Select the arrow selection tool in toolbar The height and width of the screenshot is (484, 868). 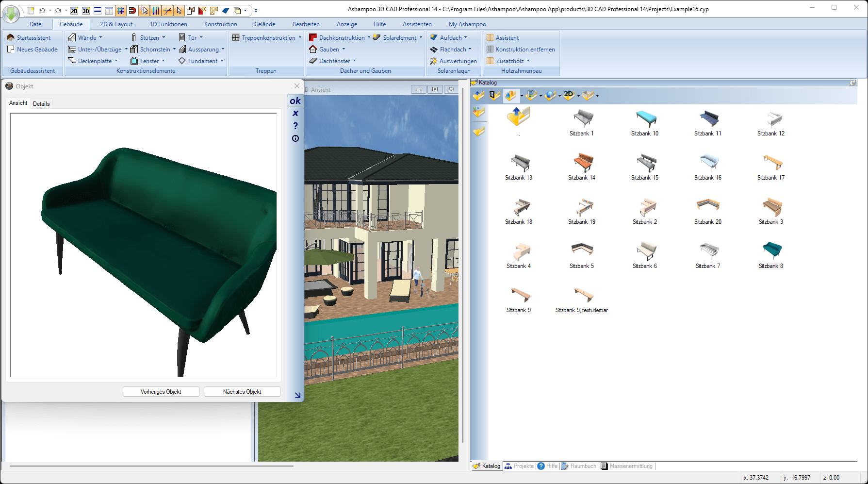pyautogui.click(x=179, y=10)
